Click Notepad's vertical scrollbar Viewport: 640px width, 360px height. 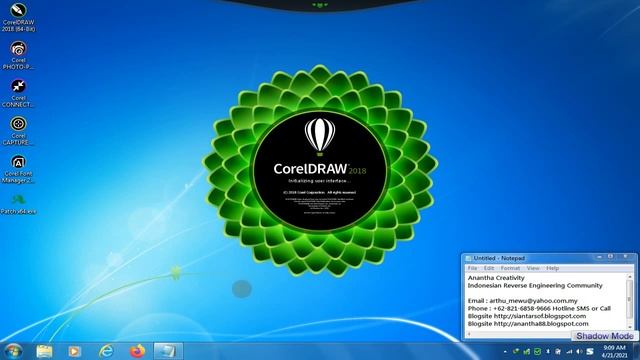tap(629, 301)
